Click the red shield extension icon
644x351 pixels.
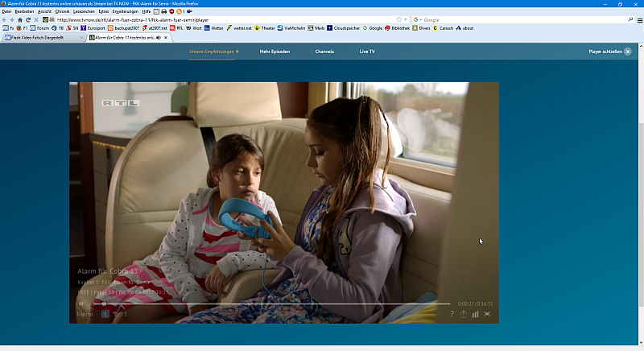171,11
